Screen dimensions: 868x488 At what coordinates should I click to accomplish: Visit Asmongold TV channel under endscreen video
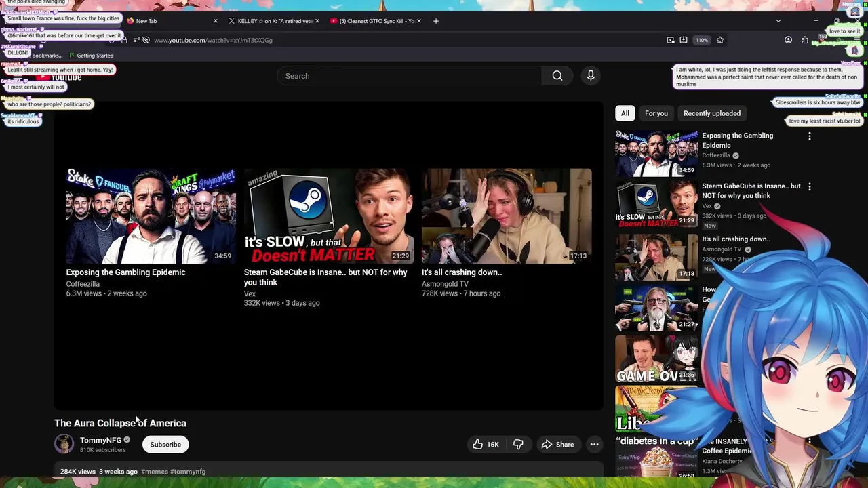tap(445, 284)
